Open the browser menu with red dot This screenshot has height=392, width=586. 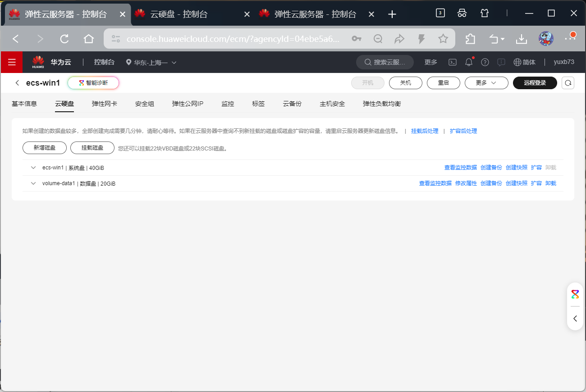(x=570, y=38)
